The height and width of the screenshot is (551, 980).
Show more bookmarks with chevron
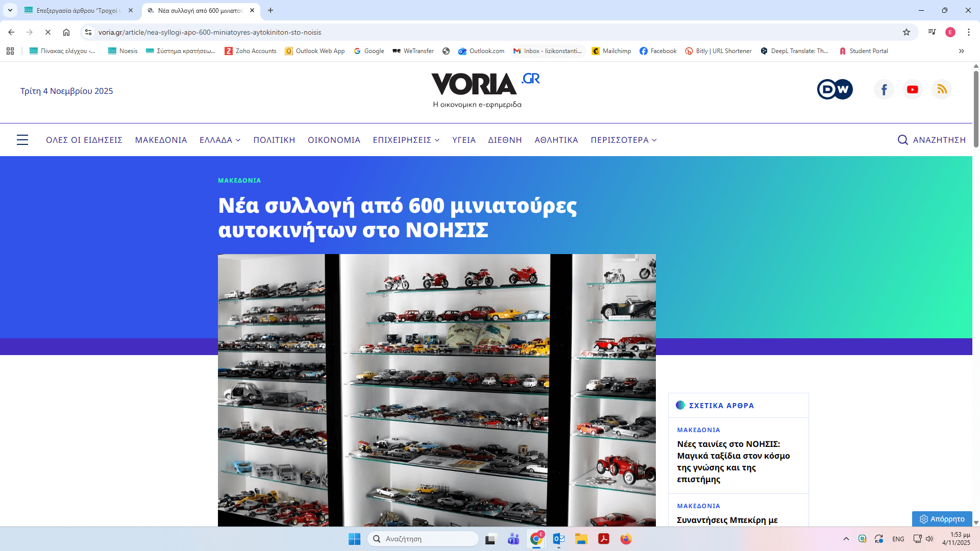962,51
